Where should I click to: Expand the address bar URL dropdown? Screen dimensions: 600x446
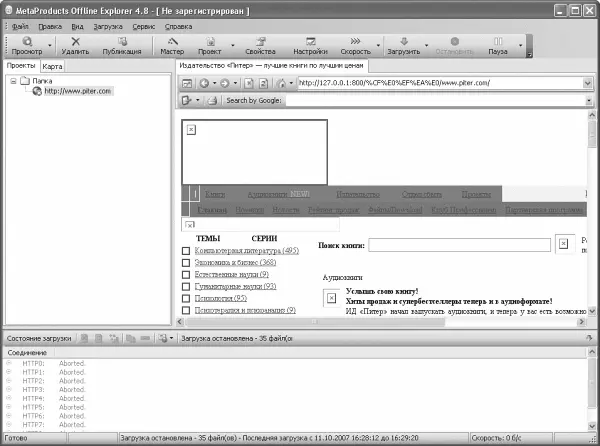point(588,83)
